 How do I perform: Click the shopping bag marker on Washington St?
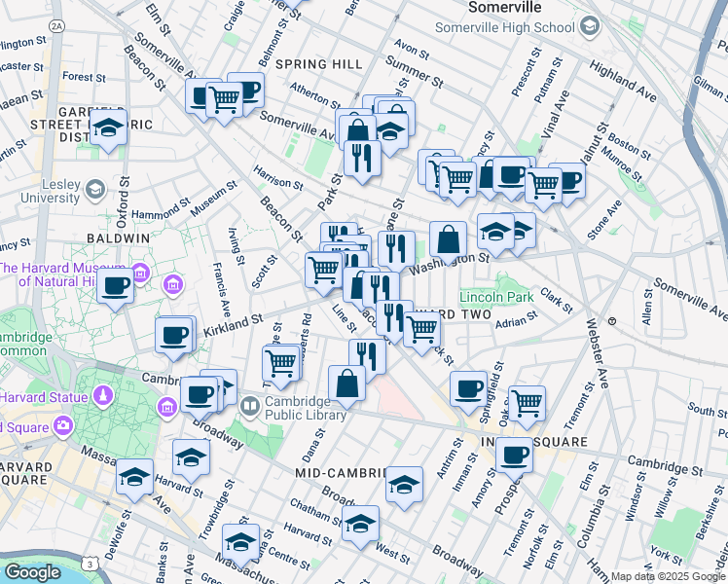tap(447, 238)
